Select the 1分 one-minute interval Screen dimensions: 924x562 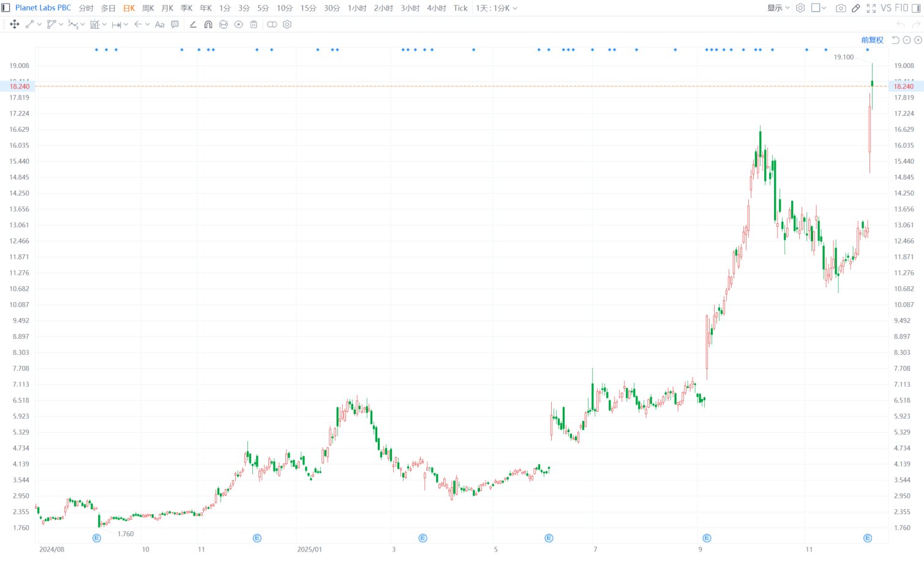(x=225, y=8)
